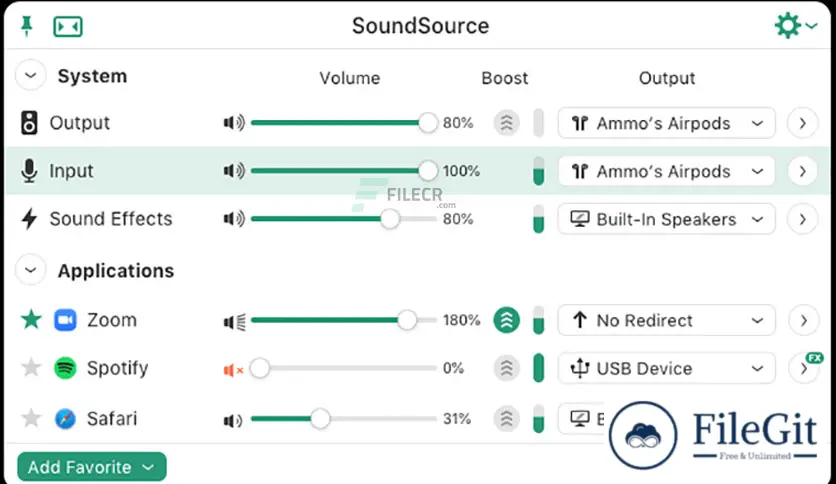836x484 pixels.
Task: Click the Input microphone icon
Action: (29, 171)
